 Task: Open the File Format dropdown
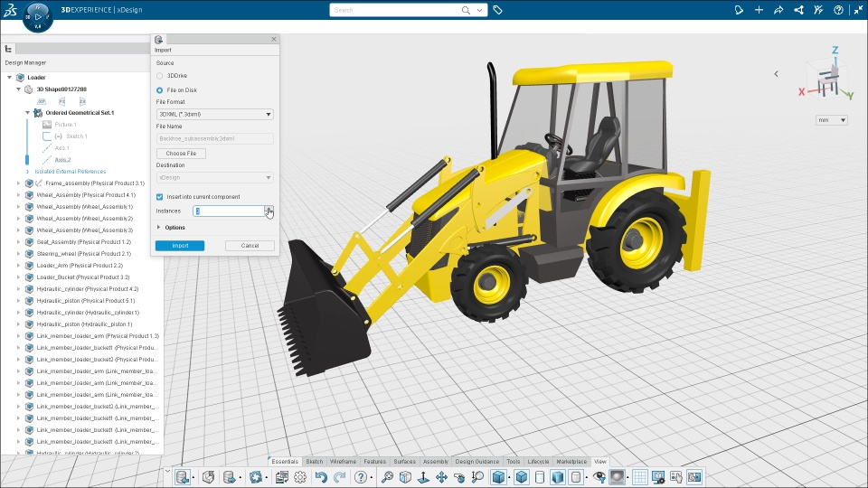pos(215,115)
